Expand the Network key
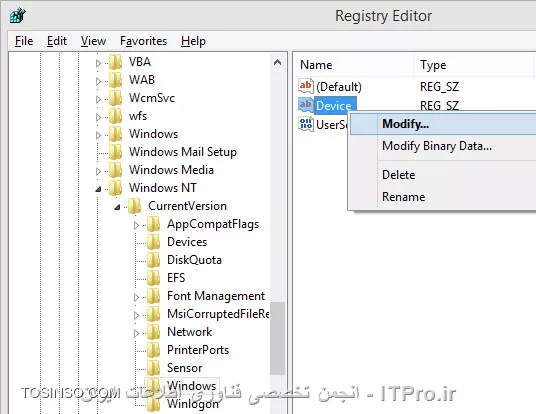Viewport: 536px width, 414px height. [136, 333]
